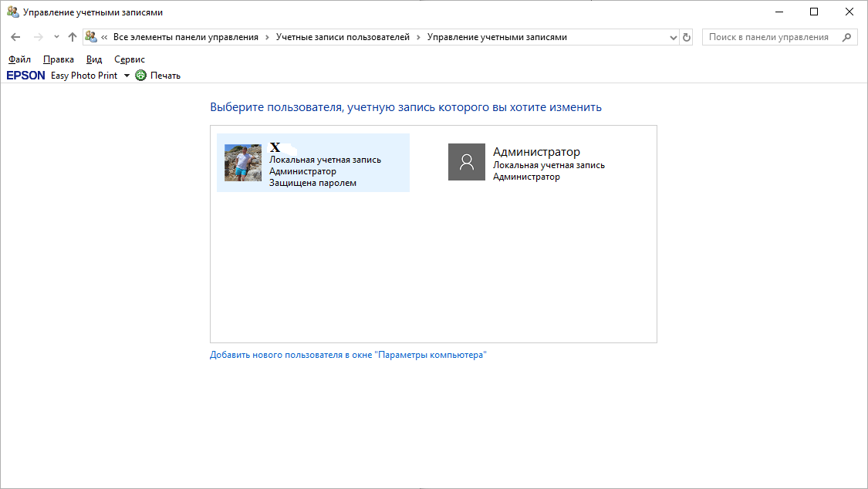Open the Вид menu

[94, 59]
